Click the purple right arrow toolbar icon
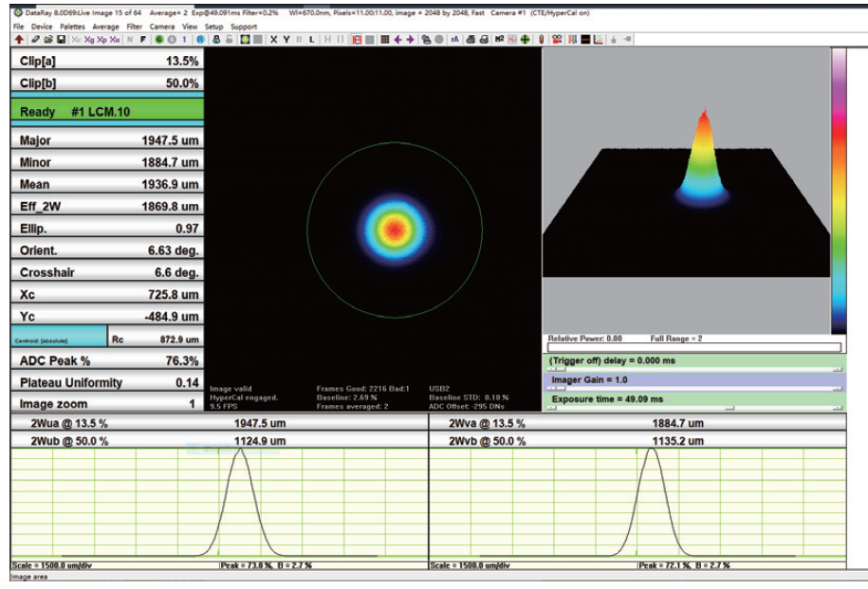This screenshot has height=589, width=868. 410,40
